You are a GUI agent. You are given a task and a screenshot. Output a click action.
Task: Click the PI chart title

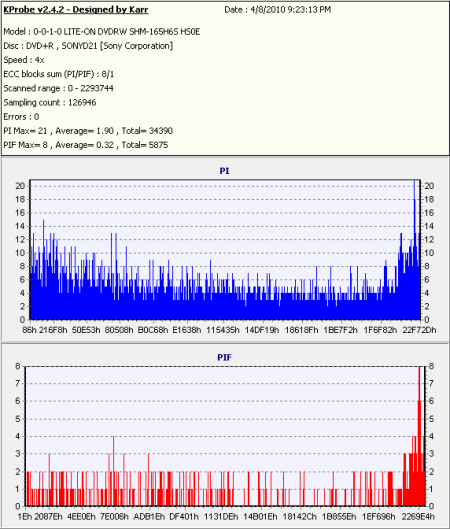(224, 171)
